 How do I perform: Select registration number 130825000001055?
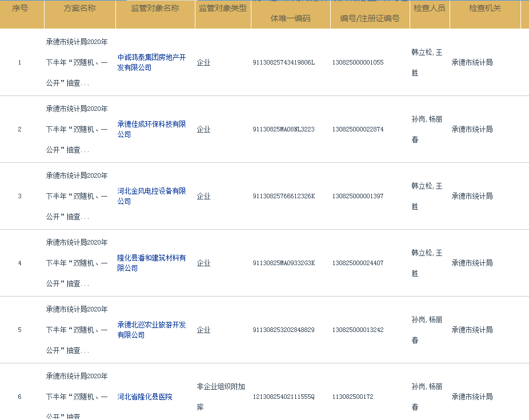pyautogui.click(x=358, y=62)
